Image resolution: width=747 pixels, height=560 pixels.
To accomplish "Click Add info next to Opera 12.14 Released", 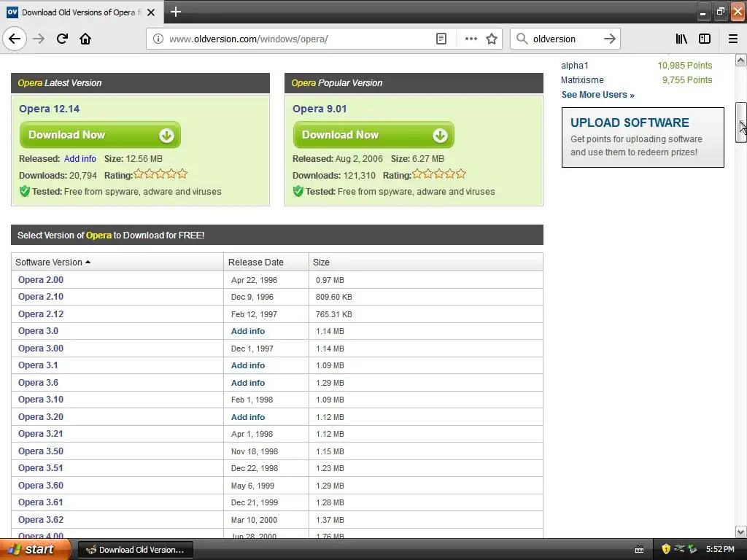I will pos(80,158).
